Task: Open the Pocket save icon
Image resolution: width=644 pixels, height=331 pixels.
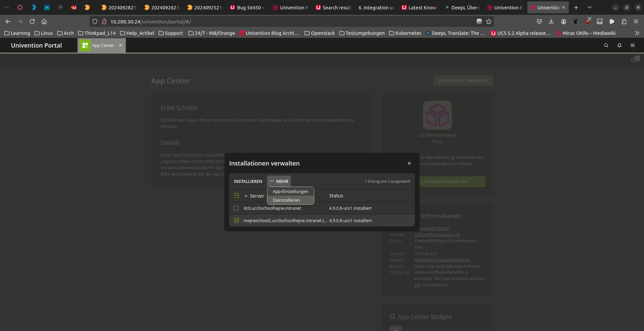Action: coord(539,21)
